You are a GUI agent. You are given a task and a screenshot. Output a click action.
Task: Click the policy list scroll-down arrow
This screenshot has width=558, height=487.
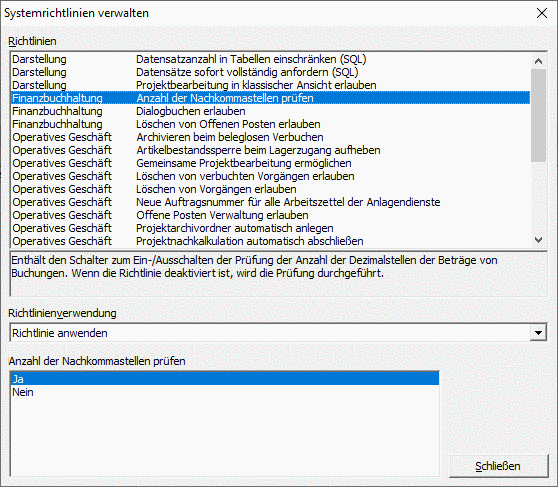click(x=538, y=240)
